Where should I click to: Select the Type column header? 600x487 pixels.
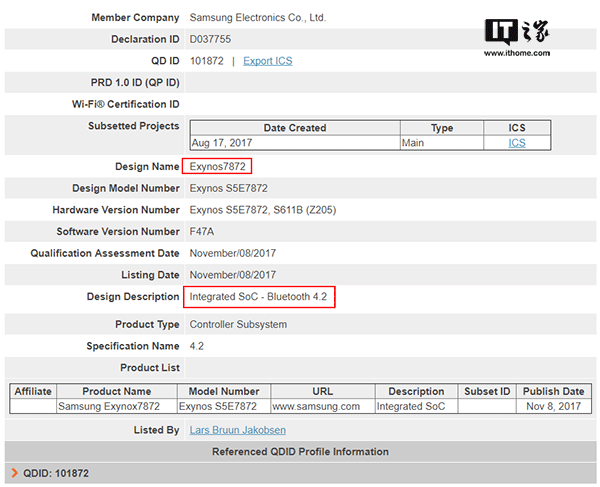[442, 128]
